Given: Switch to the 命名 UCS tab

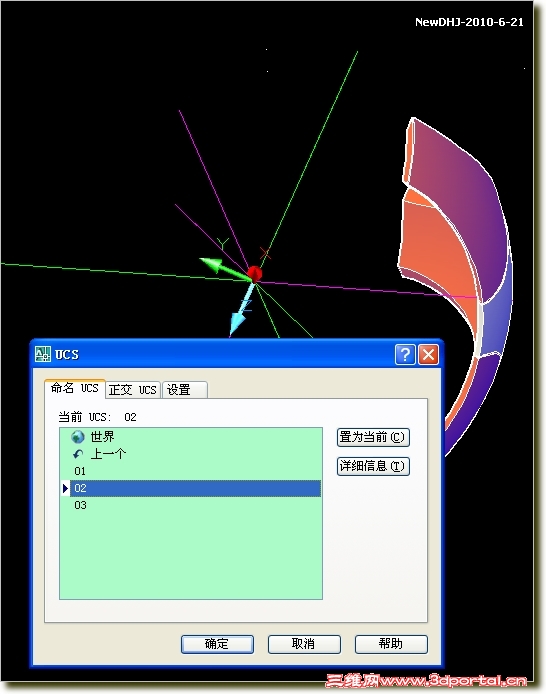Looking at the screenshot, I should pyautogui.click(x=74, y=388).
